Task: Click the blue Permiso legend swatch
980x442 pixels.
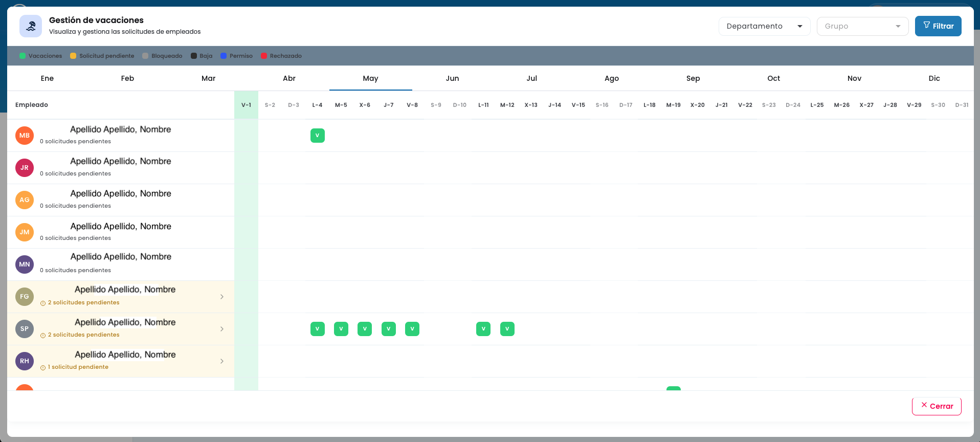Action: click(224, 56)
